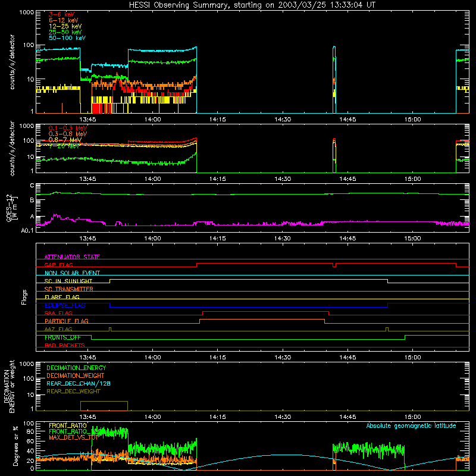The image size is (476, 476).
Task: Select the 50-100 keV legend label
Action: 67,38
